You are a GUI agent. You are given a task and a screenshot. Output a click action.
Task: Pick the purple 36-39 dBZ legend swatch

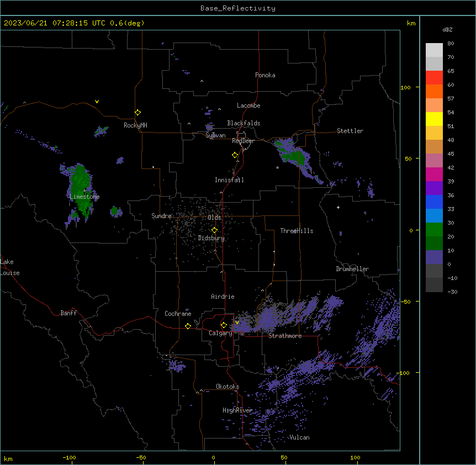point(434,188)
